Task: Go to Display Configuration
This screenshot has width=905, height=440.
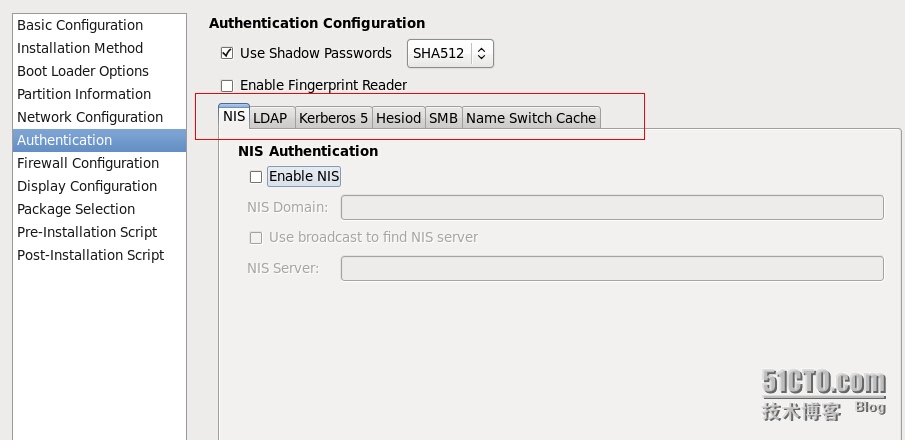Action: click(x=99, y=187)
